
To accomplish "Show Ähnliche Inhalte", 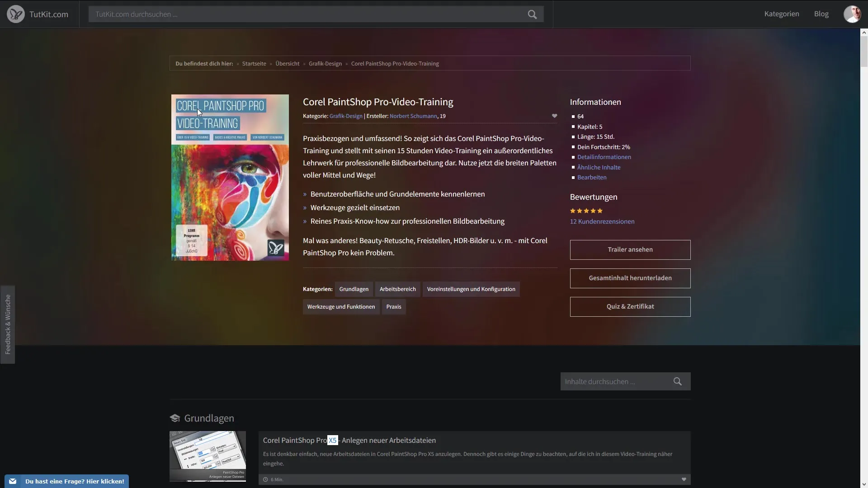I will tap(599, 167).
